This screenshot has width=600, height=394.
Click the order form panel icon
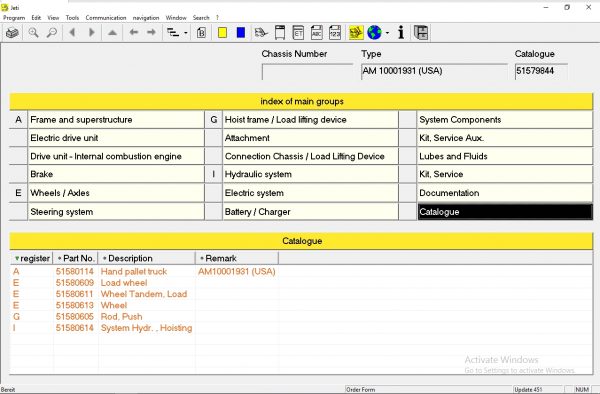click(x=421, y=33)
